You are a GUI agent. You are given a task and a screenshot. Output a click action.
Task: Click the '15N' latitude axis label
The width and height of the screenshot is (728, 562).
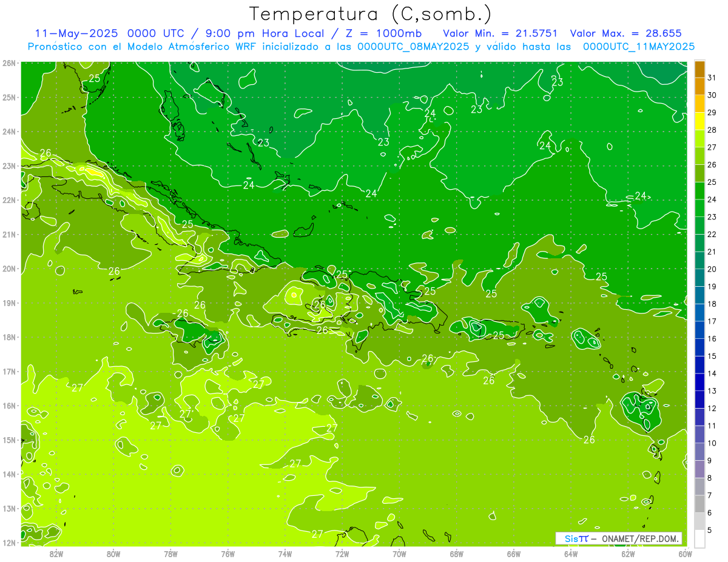pyautogui.click(x=9, y=440)
